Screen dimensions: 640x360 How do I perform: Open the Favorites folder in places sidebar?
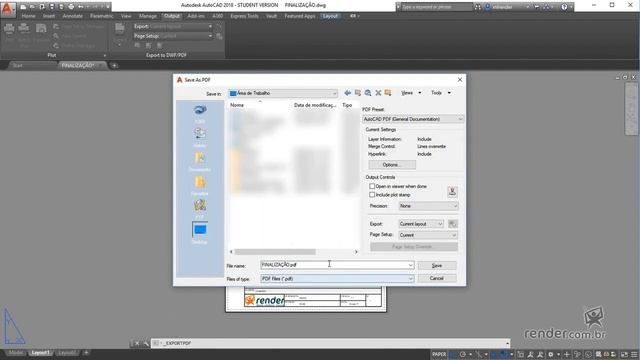[x=200, y=186]
